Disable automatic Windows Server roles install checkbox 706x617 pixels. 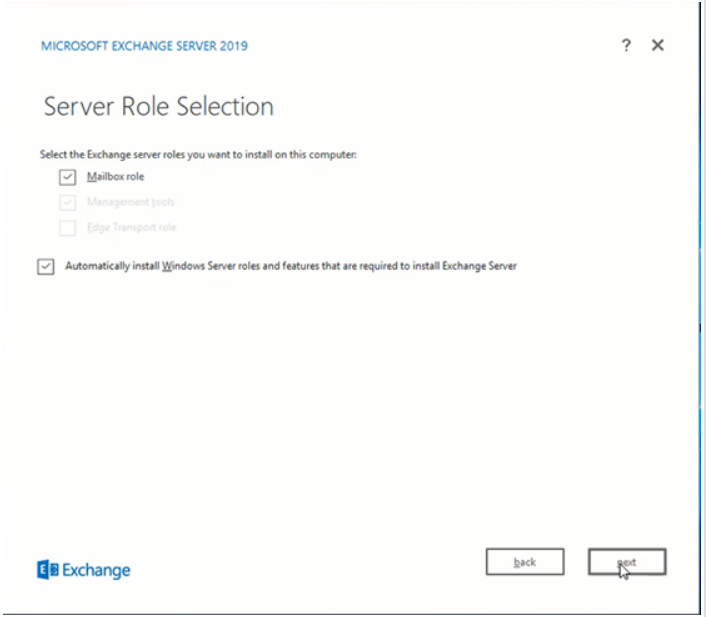pyautogui.click(x=45, y=267)
